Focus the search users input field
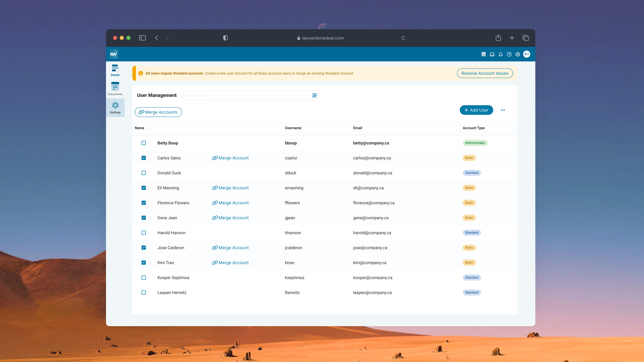 tap(247, 95)
